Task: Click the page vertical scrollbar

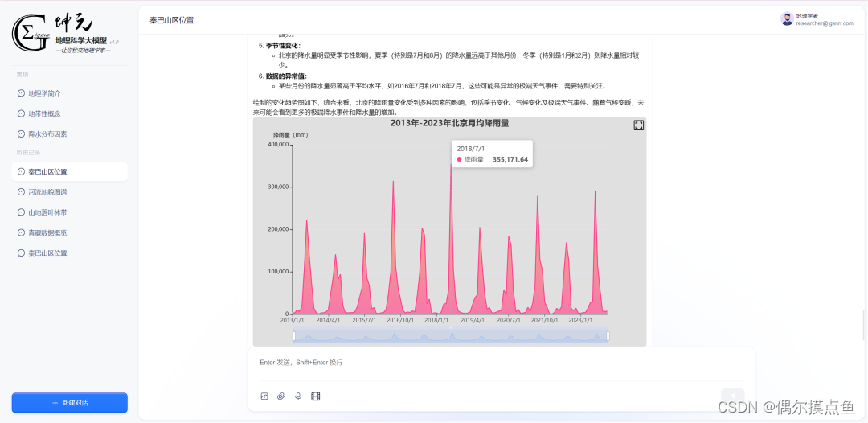Action: (x=863, y=324)
